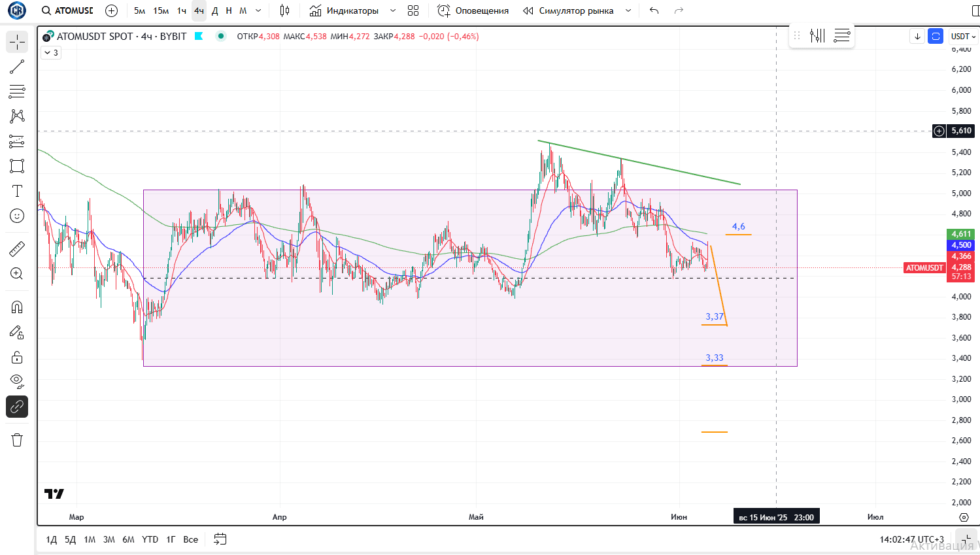Select the Н weekly timeframe
The width and height of the screenshot is (980, 555).
tap(229, 10)
